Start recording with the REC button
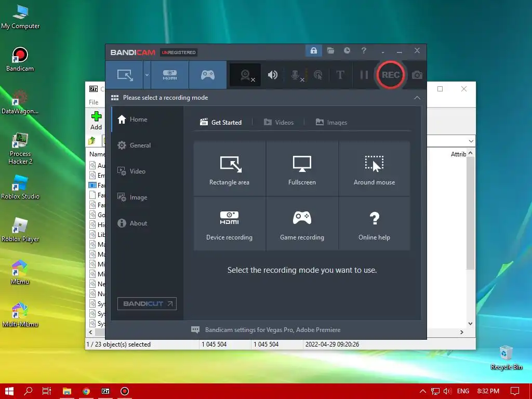532x399 pixels. 390,75
